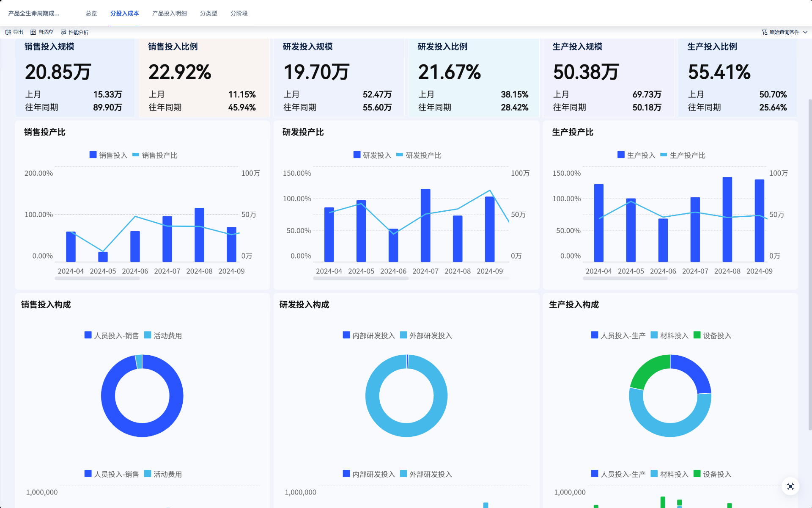Screen dimensions: 812x508
Task: Open the 分阶段 tab
Action: point(239,14)
